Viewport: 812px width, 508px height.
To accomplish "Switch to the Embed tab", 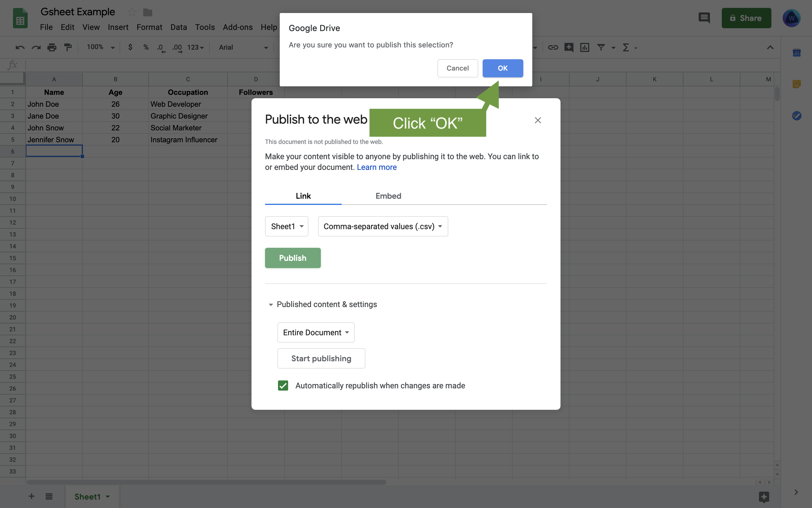I will tap(388, 196).
